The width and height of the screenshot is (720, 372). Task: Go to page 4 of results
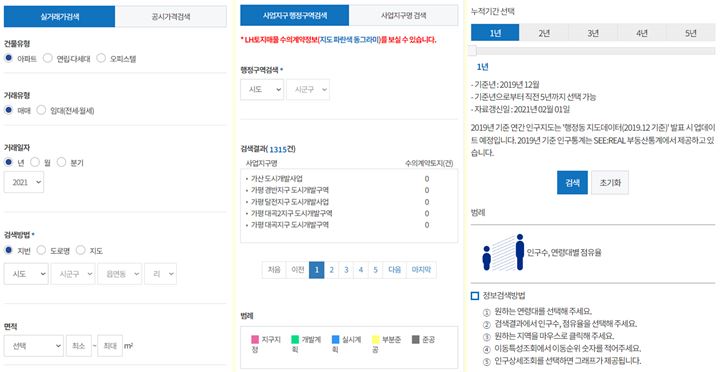coord(361,270)
